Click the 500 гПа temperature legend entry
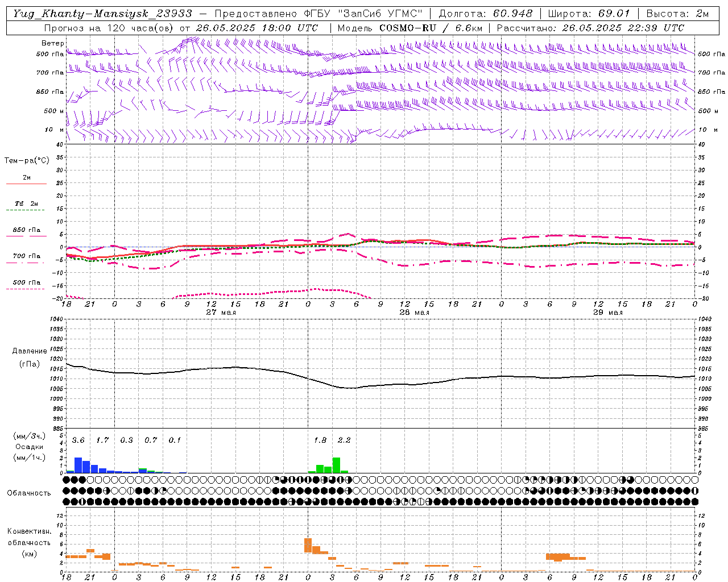Screen dimensions: 728x582 (x=26, y=282)
